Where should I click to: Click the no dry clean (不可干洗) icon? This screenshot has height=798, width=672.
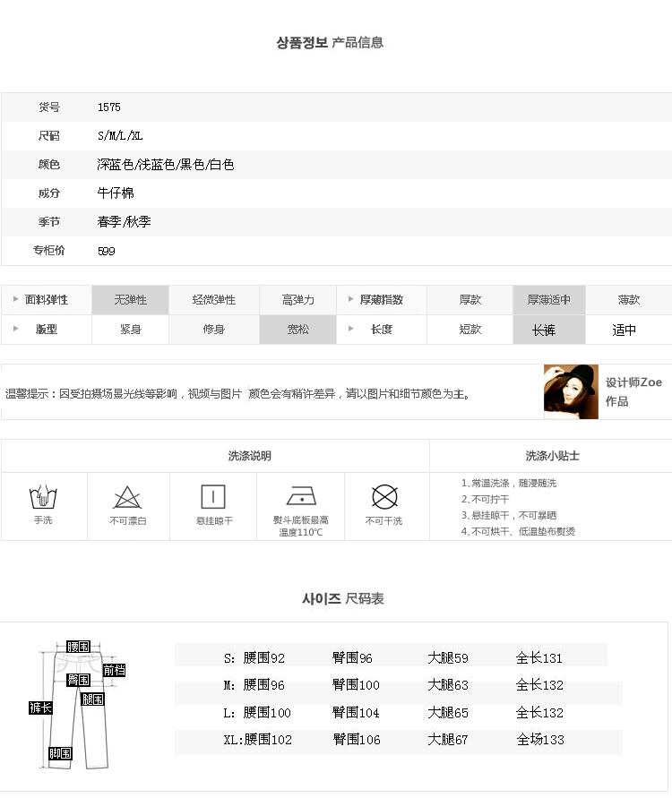[x=384, y=497]
